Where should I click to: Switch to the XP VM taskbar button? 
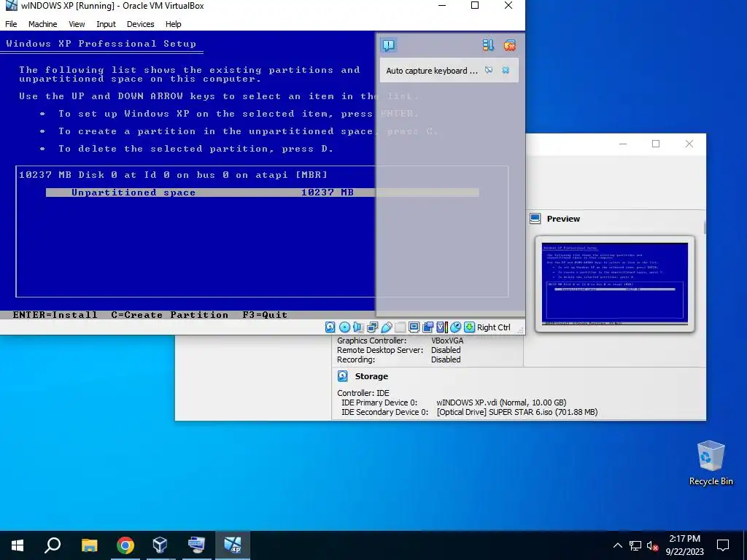[x=233, y=545]
